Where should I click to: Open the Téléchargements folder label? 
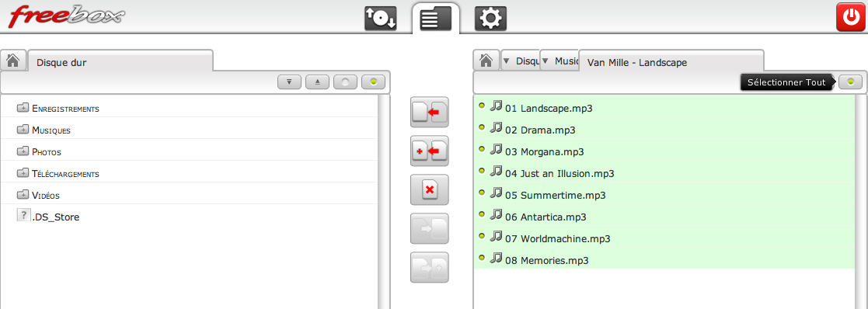pos(66,174)
